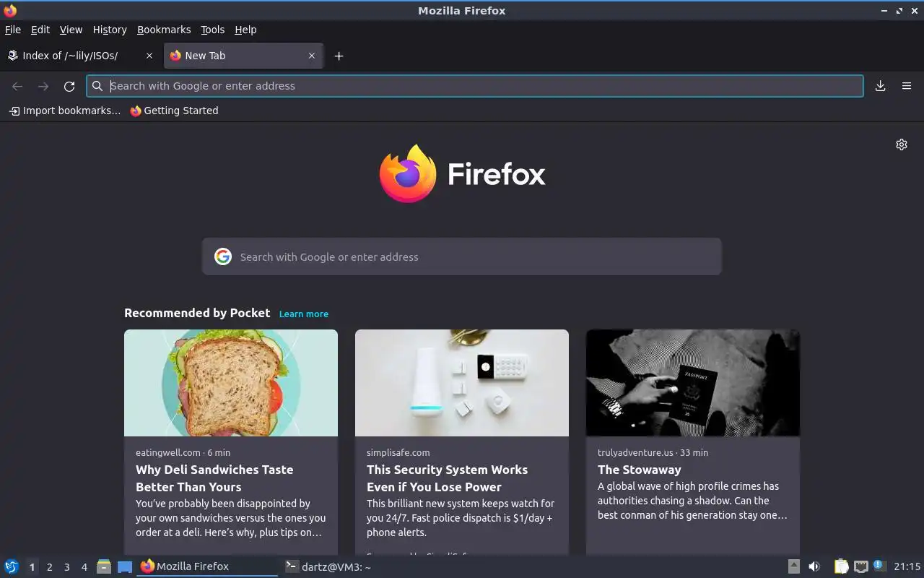Open the History menu
Image resolution: width=924 pixels, height=578 pixels.
(110, 30)
